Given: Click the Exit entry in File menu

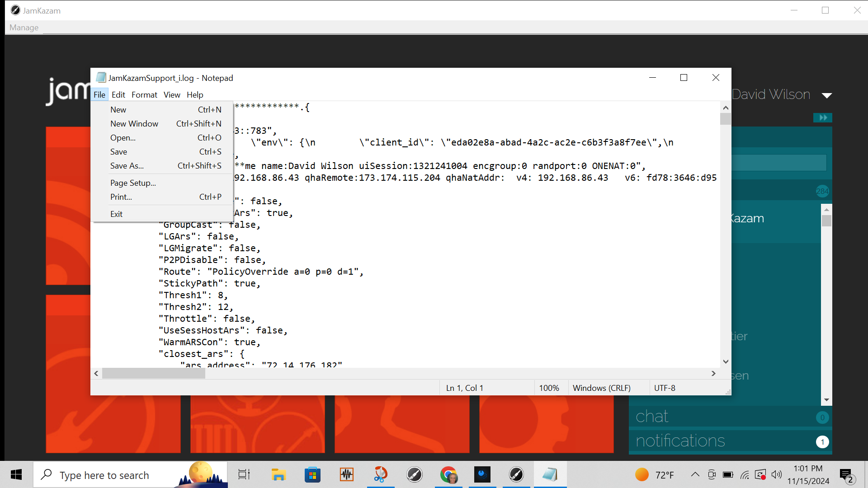Looking at the screenshot, I should coord(116,214).
